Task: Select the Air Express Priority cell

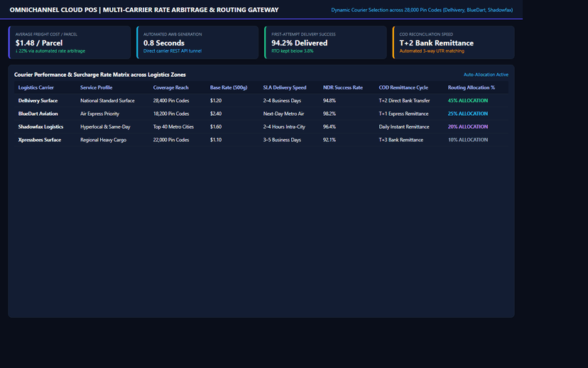Action: click(99, 114)
